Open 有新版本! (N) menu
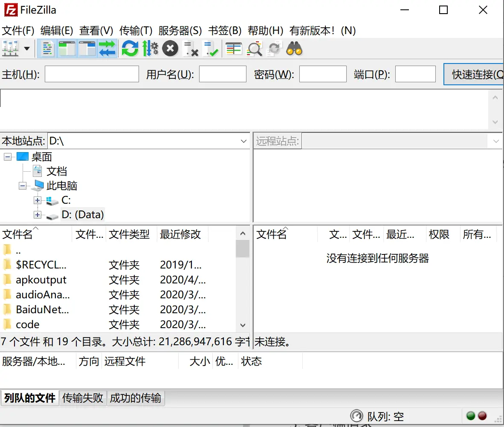The height and width of the screenshot is (427, 504). tap(322, 31)
